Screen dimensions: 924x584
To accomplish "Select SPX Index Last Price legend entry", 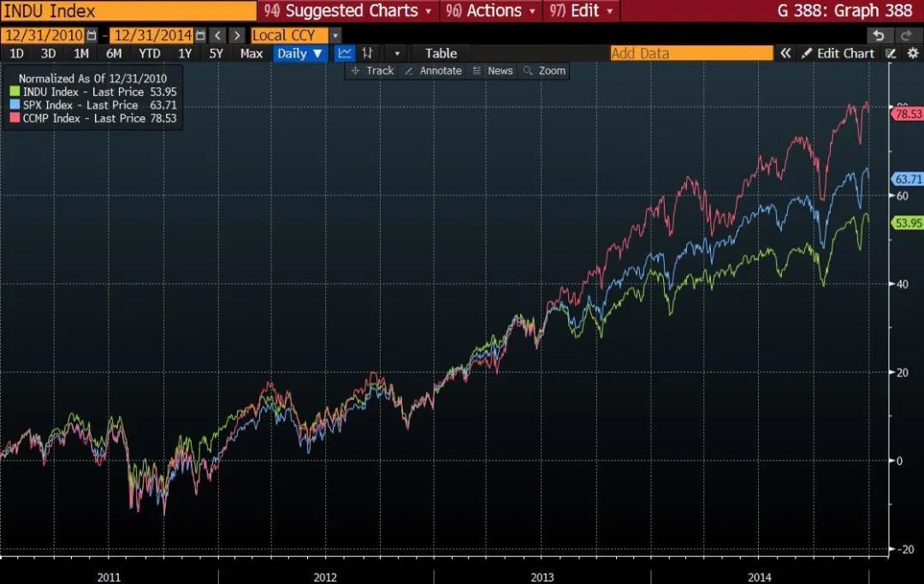I will [x=93, y=105].
